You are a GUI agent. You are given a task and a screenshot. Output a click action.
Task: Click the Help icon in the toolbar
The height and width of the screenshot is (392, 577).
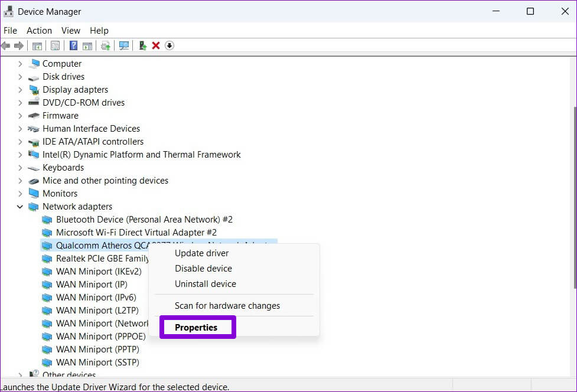(74, 45)
